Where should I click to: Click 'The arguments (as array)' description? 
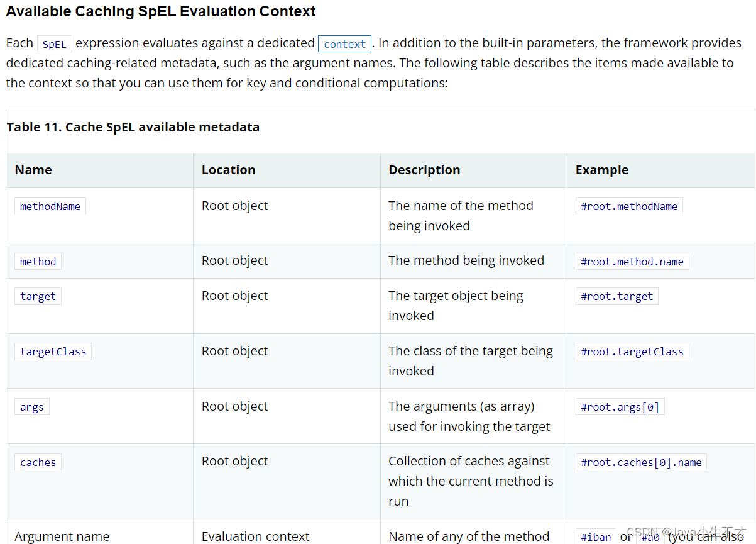coord(469,416)
